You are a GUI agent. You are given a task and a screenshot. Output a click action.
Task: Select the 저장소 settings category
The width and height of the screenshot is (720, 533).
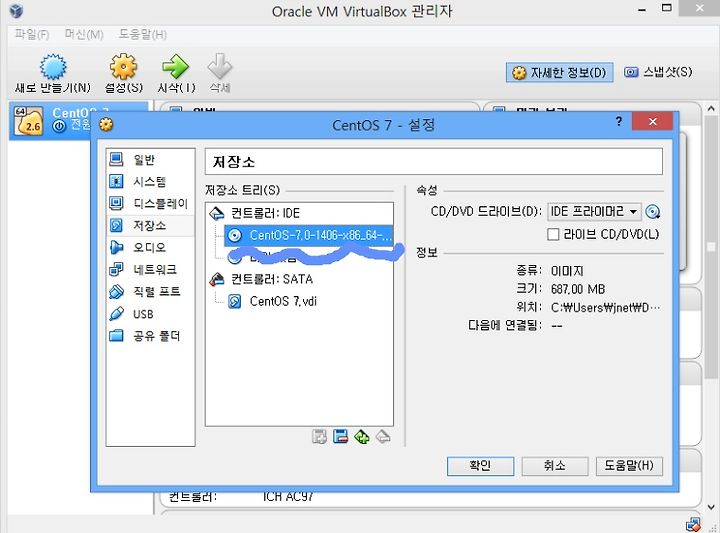[x=150, y=225]
